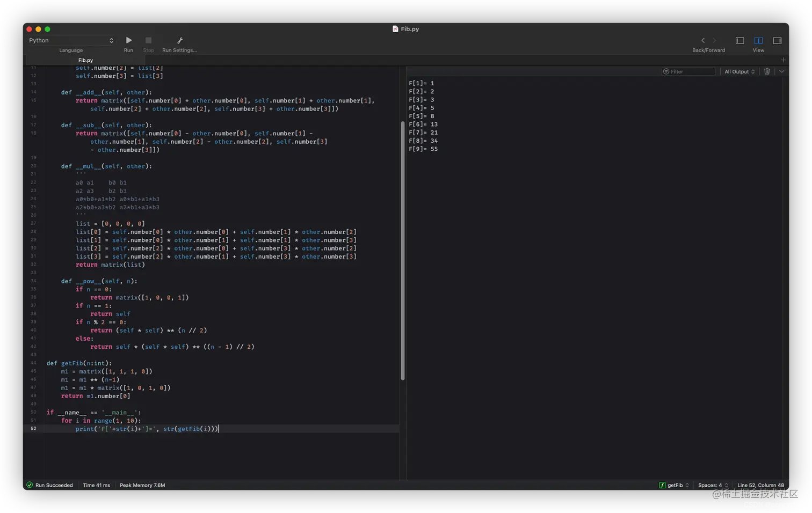Viewport: 812px width, 513px height.
Task: Collapse the console with chevron
Action: coord(782,71)
